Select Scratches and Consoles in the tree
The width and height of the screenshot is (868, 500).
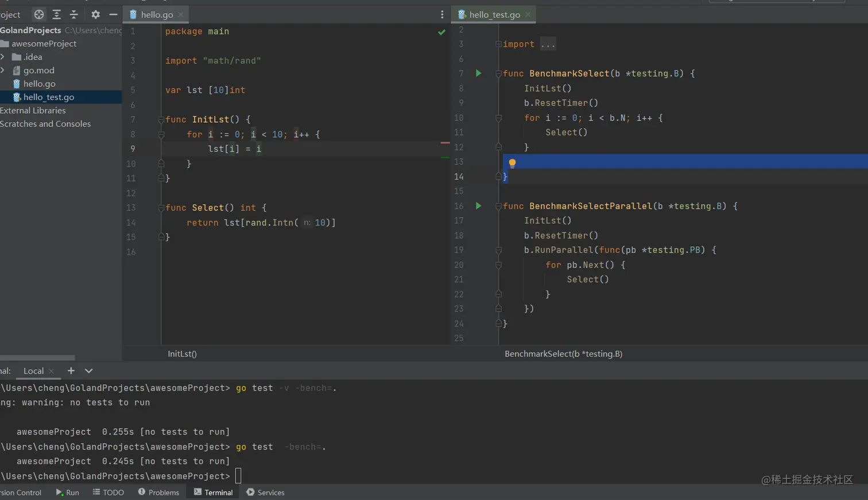[x=45, y=123]
